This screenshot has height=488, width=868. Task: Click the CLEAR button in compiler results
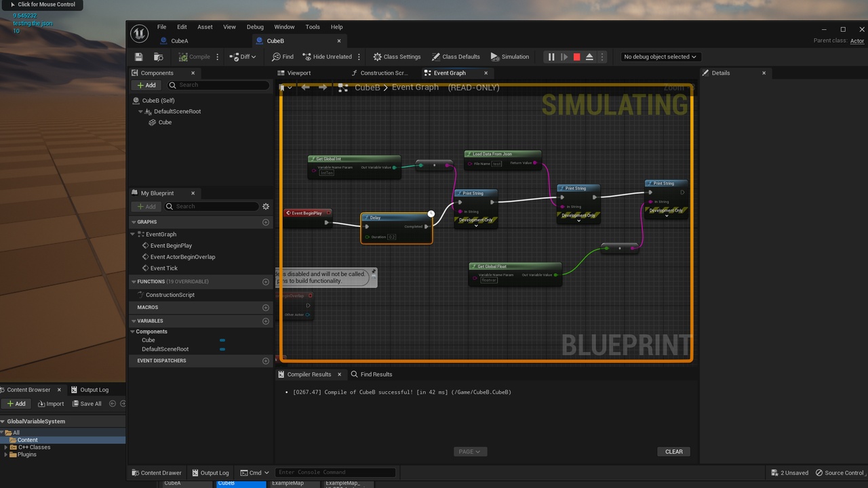[674, 451]
